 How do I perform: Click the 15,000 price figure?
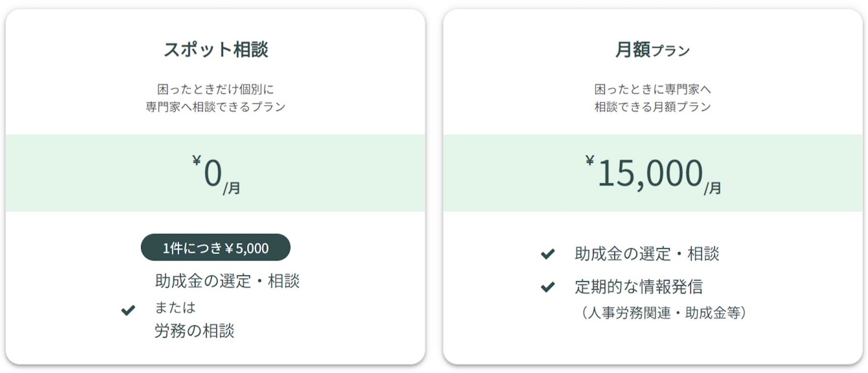(x=650, y=173)
